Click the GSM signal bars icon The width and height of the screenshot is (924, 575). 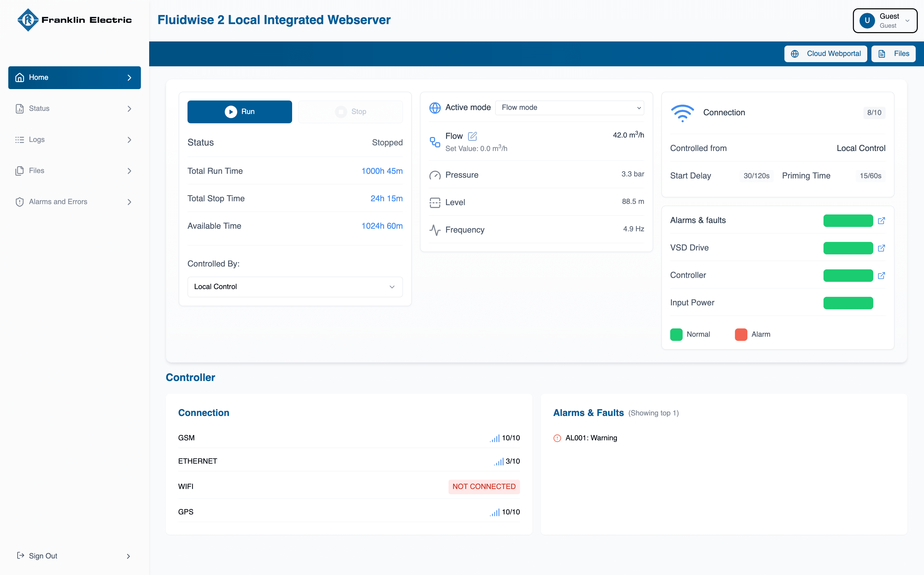pyautogui.click(x=495, y=439)
